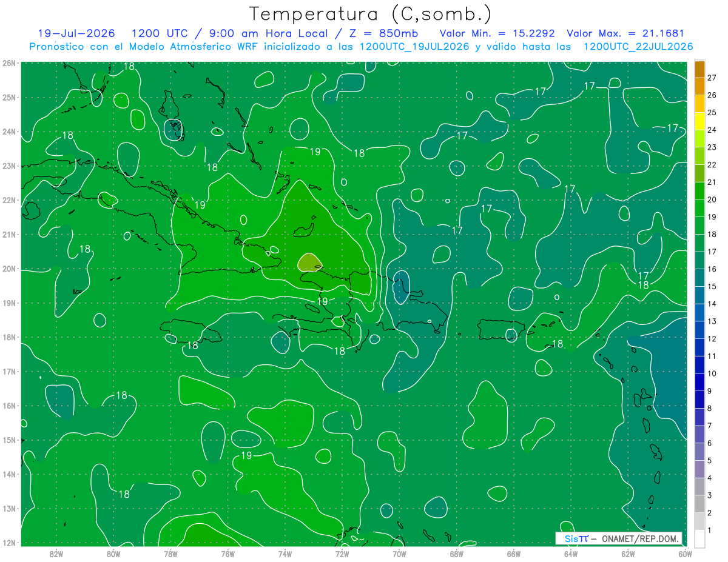Click the legend value '24'
The width and height of the screenshot is (728, 562).
[712, 130]
